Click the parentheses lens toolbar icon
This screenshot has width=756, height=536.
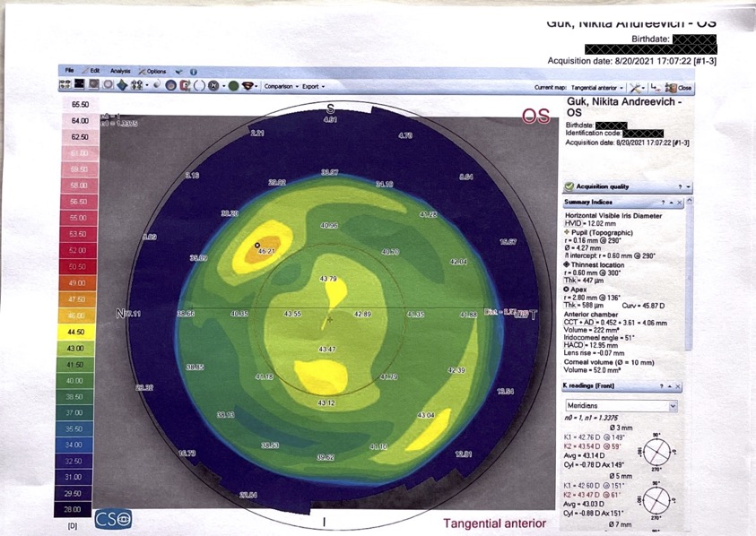pos(199,86)
